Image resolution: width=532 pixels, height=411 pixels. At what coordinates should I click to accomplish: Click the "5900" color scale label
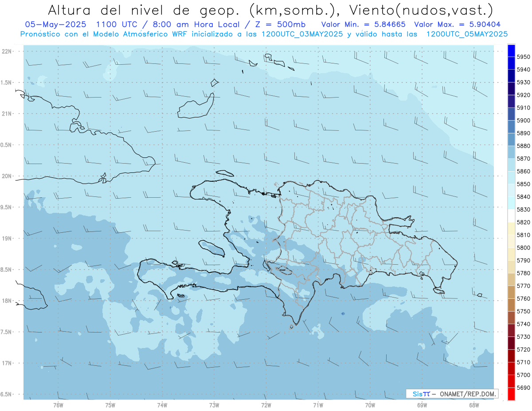click(x=523, y=121)
